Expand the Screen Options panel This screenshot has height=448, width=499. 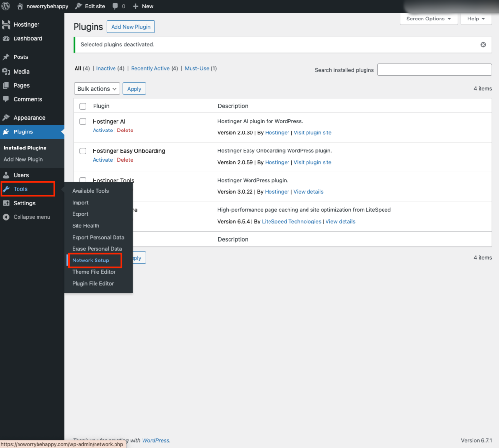click(x=428, y=19)
